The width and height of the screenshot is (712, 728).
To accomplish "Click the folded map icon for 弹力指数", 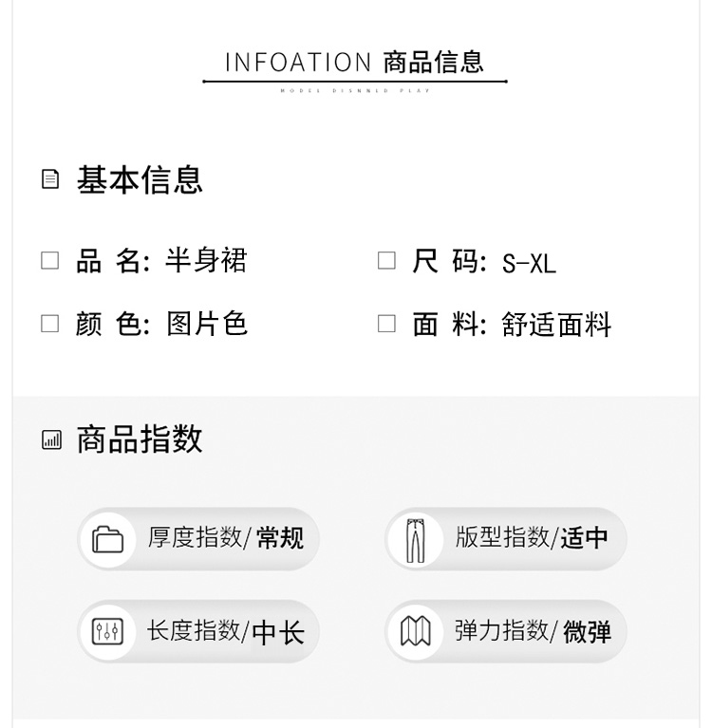I will tap(415, 631).
